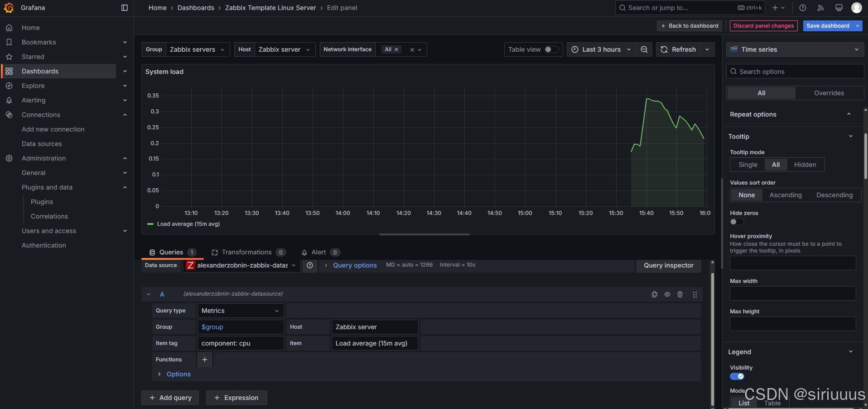This screenshot has width=868, height=409.
Task: Click Discard panel changes button
Action: click(x=763, y=26)
